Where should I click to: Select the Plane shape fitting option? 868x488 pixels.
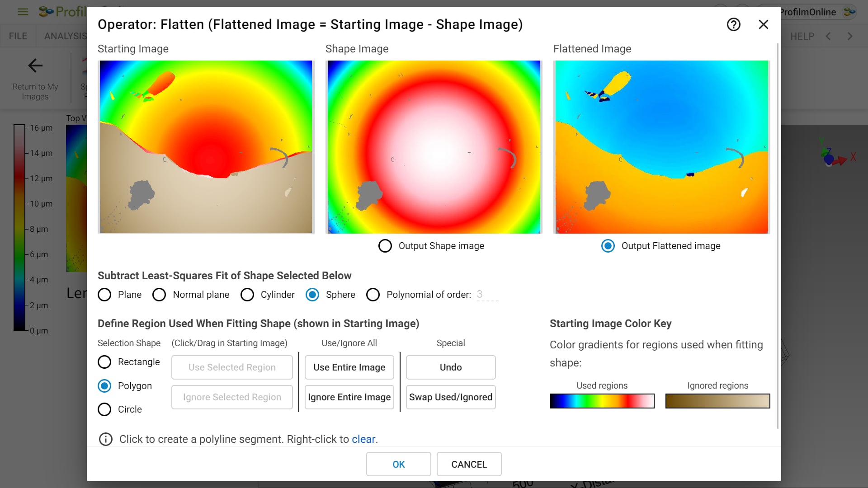click(105, 294)
